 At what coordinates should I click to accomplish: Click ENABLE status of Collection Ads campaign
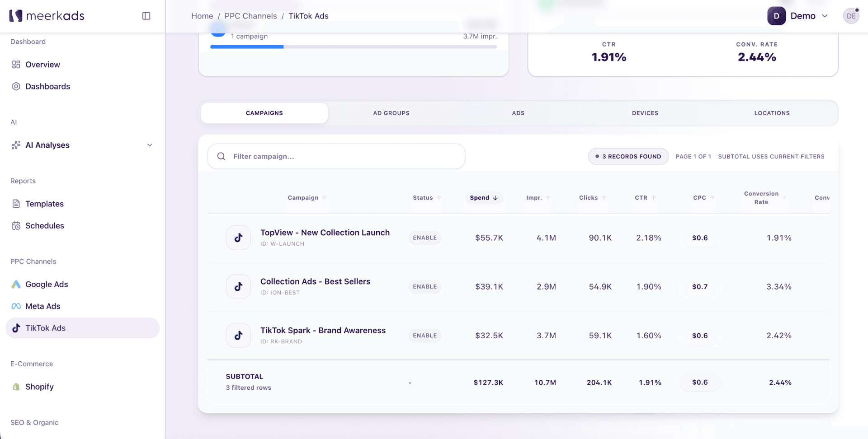(425, 286)
